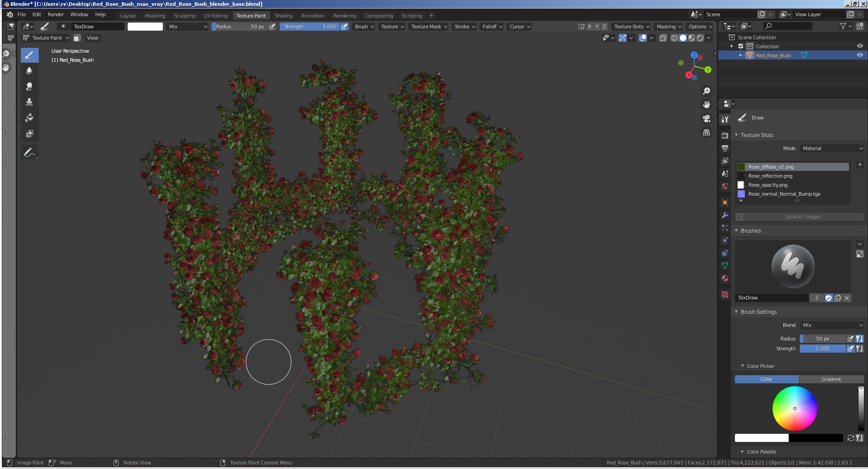This screenshot has height=469, width=868.
Task: Open the Object properties tab
Action: click(725, 202)
